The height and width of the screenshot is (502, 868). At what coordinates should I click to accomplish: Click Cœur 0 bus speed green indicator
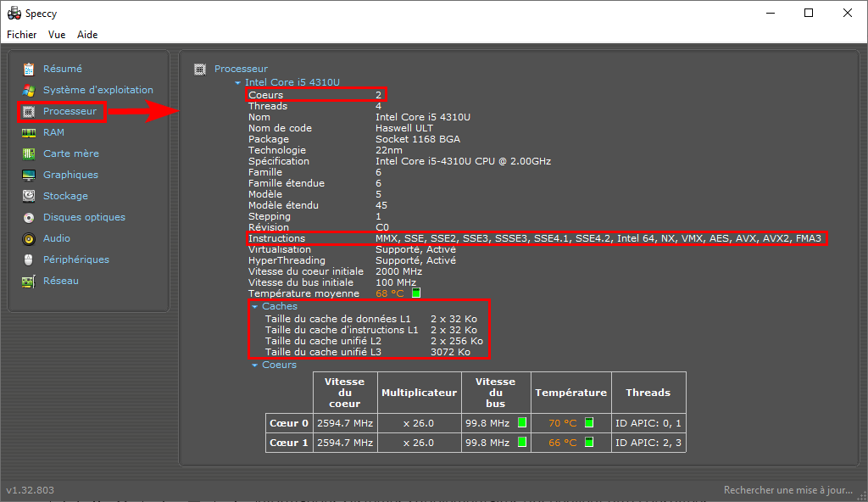[x=522, y=422]
